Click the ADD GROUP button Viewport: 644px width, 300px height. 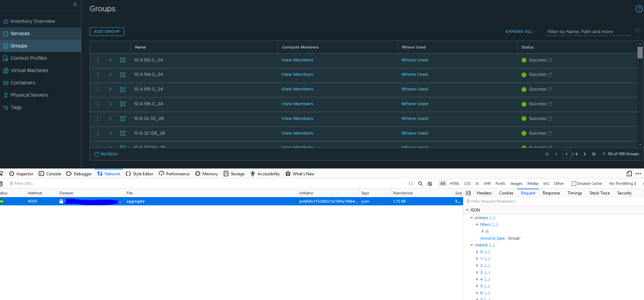pos(107,31)
